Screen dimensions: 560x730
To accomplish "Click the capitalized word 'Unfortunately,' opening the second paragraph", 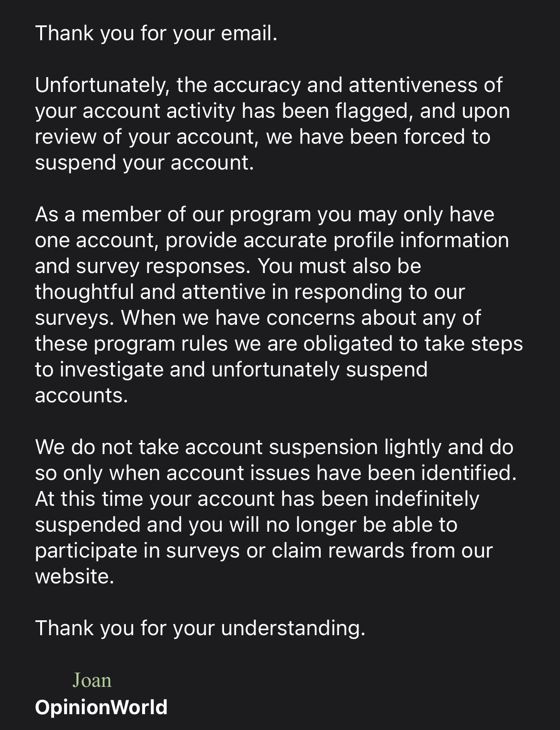I will tap(102, 85).
